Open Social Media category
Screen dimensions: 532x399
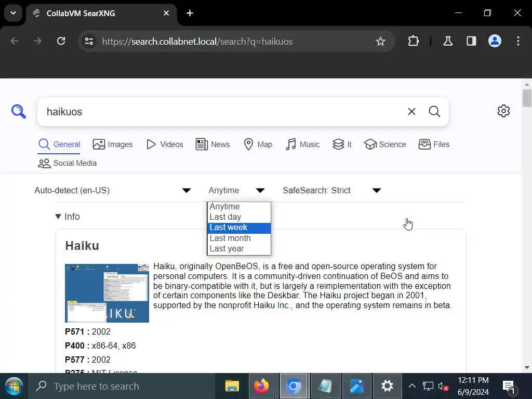(67, 163)
